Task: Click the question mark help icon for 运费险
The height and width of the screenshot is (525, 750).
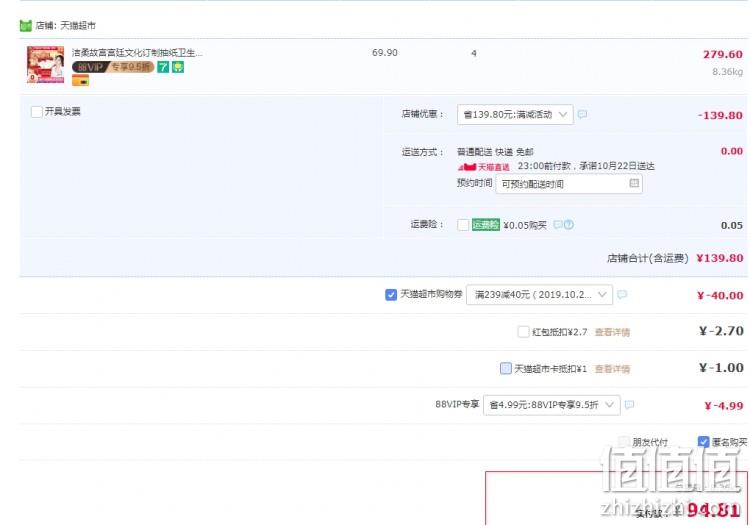Action: [x=568, y=224]
